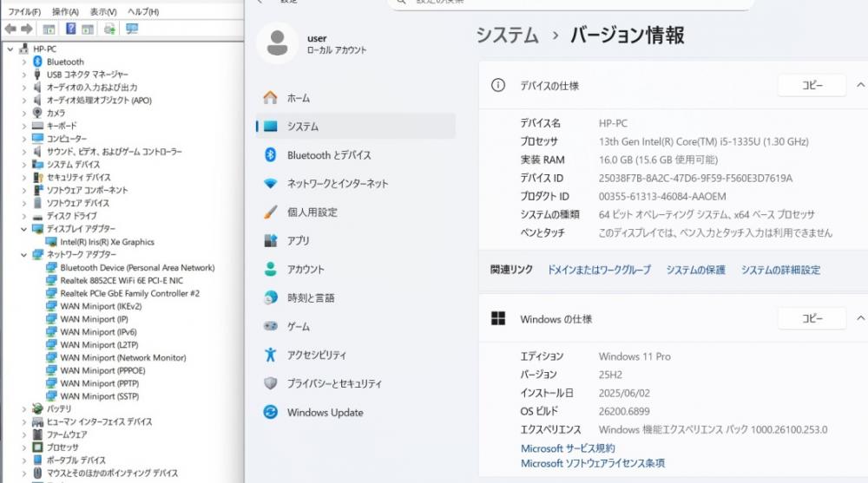This screenshot has height=483, width=868.
Task: Open the 表示(V) menu
Action: 103,11
